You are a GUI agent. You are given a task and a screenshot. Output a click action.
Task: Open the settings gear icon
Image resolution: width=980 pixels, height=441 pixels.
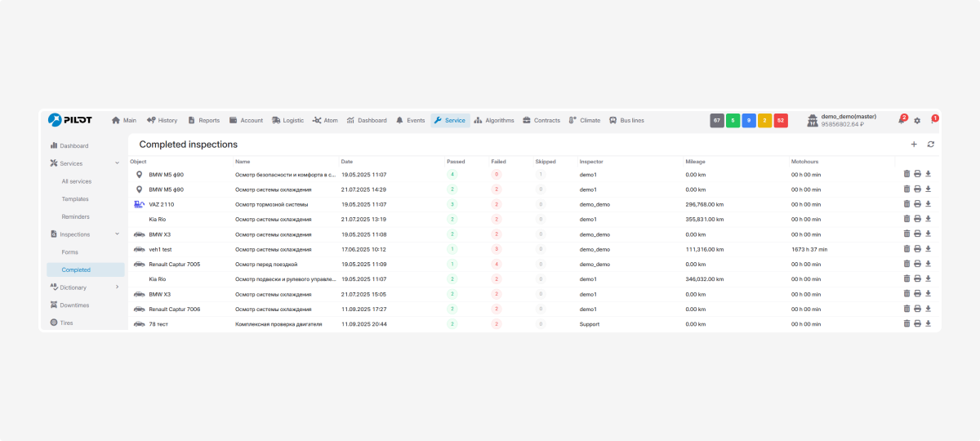[917, 121]
